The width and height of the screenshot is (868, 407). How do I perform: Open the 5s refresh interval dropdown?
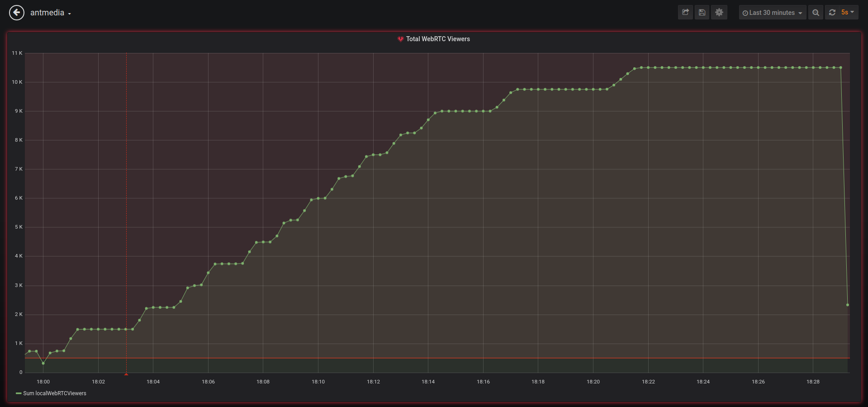848,13
